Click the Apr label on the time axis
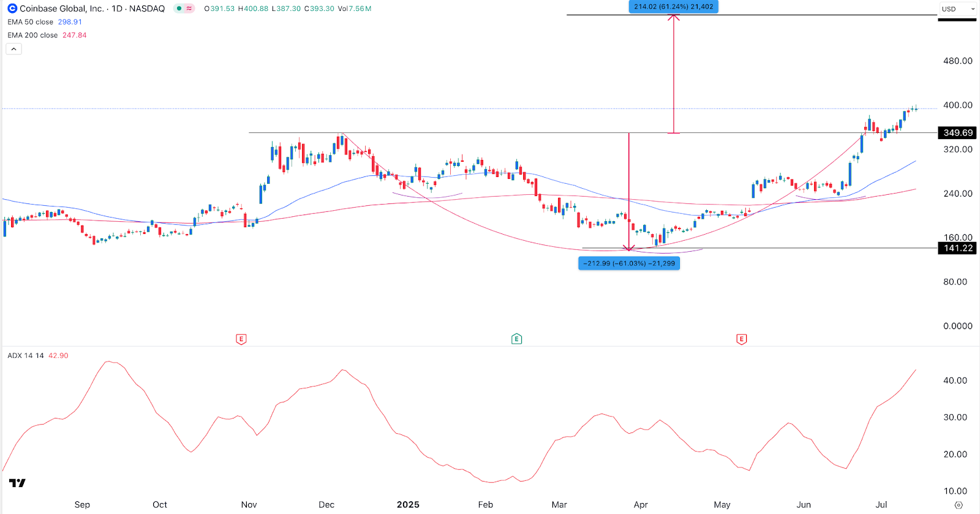 click(641, 505)
